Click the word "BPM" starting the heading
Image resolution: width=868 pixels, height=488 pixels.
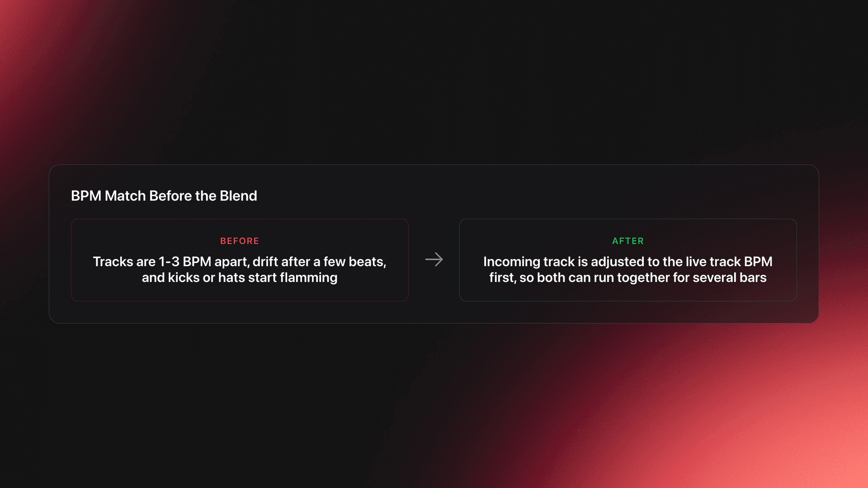86,196
